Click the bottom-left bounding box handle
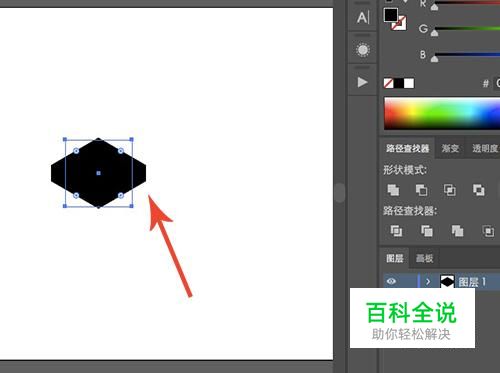500x373 pixels. 65,206
